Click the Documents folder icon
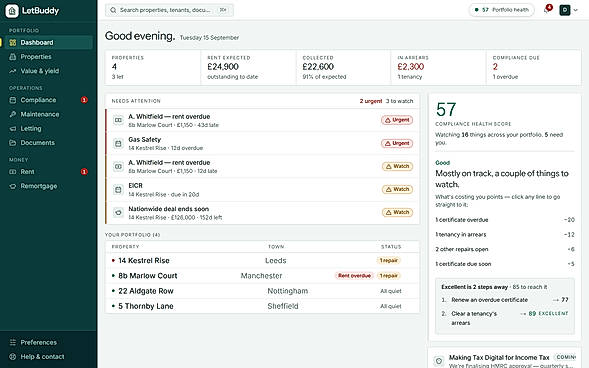The height and width of the screenshot is (368, 589). tap(13, 143)
